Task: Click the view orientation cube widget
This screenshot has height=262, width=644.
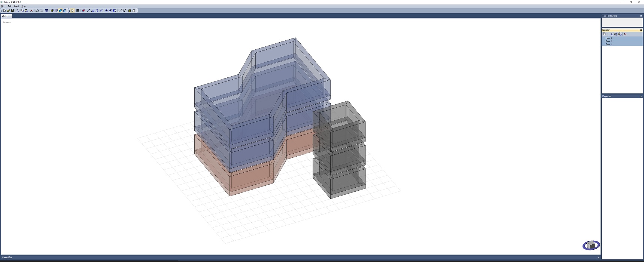Action: [591, 245]
